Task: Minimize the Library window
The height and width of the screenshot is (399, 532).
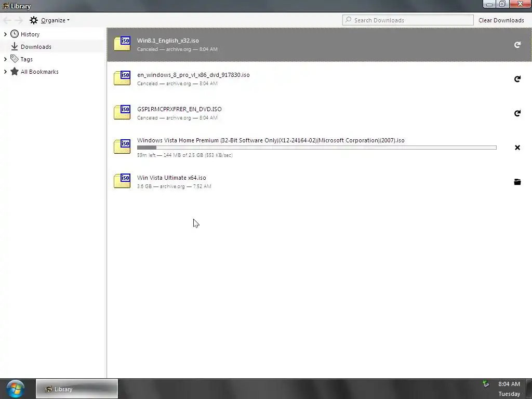Action: tap(489, 4)
